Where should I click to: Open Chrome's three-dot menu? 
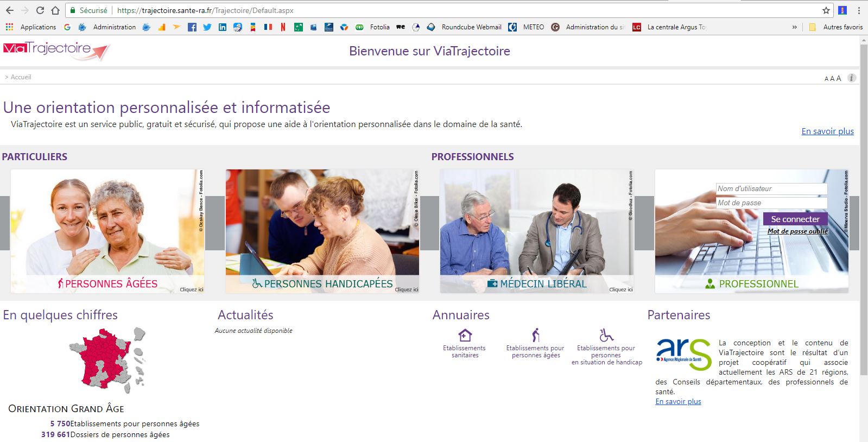coord(859,10)
